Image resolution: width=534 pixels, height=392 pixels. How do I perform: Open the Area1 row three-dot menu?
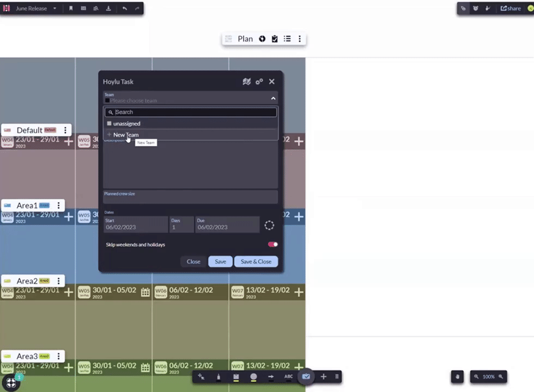59,205
